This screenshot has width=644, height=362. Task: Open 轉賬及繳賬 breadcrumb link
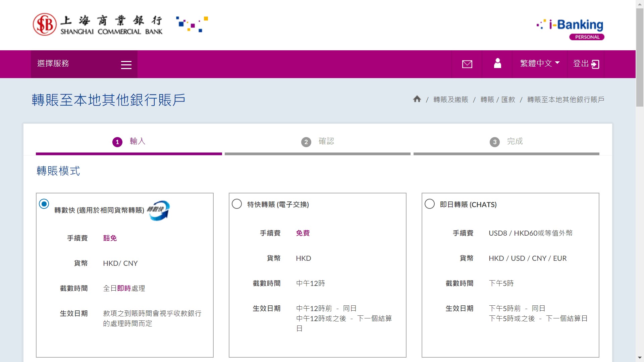click(450, 100)
